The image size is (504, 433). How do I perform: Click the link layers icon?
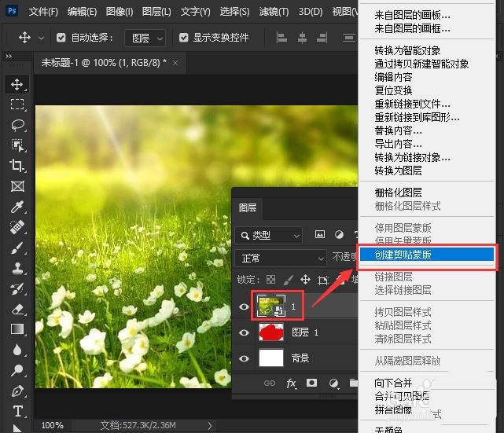coord(270,383)
